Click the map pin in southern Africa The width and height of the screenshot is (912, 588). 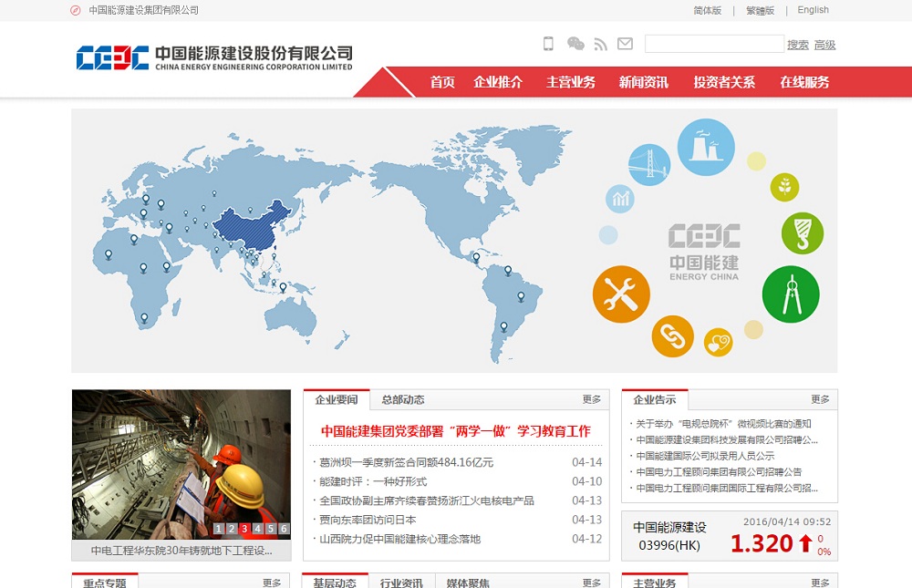(144, 319)
